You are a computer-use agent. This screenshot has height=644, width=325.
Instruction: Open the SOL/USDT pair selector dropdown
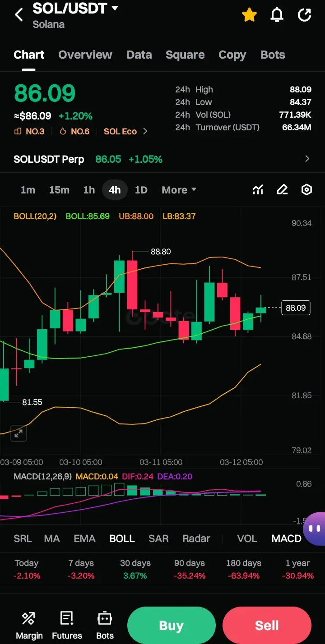(76, 8)
